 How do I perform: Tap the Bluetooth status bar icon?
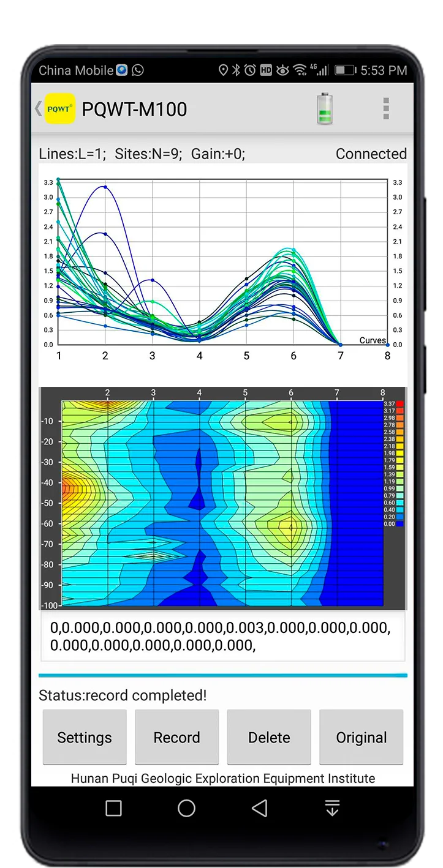coord(236,70)
